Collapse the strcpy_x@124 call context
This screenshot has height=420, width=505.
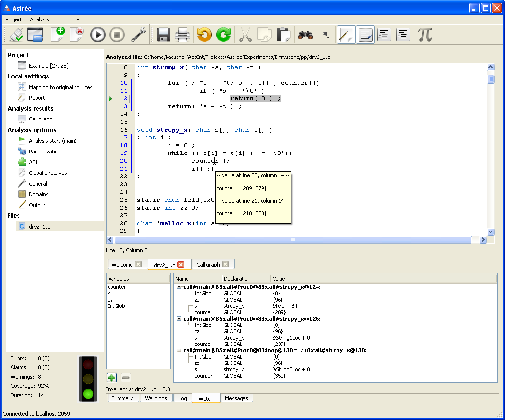pyautogui.click(x=179, y=287)
